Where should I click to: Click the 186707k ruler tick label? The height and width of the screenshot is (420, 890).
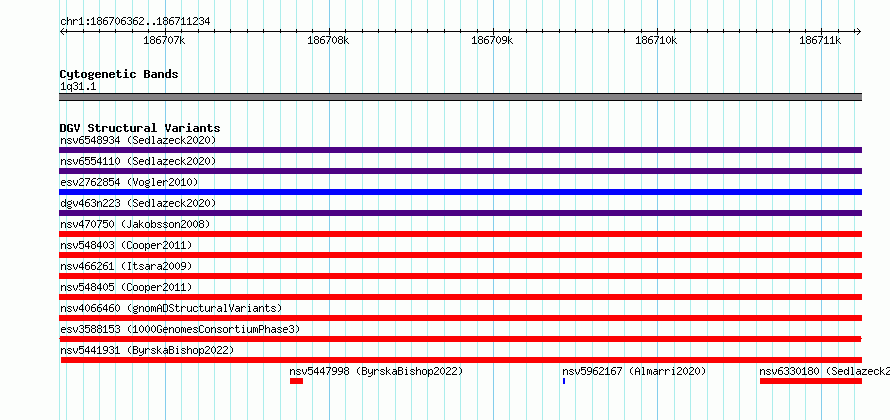[164, 40]
